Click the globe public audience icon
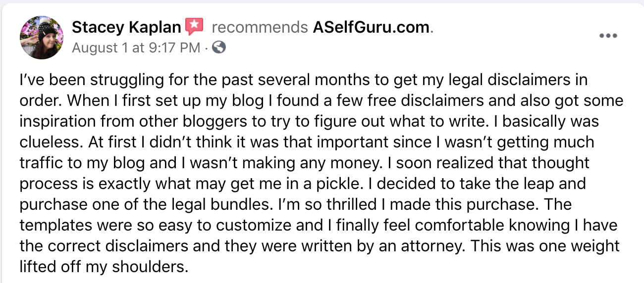Image resolution: width=644 pixels, height=283 pixels. [218, 47]
